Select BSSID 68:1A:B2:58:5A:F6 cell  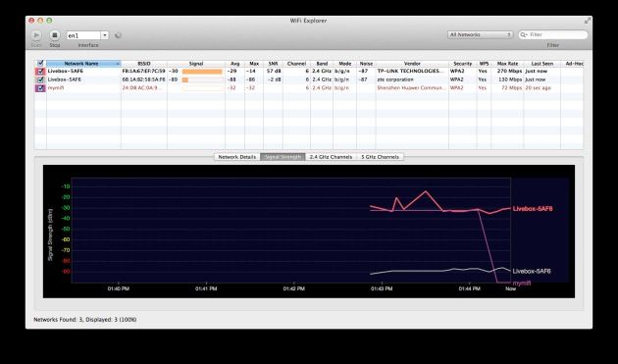point(144,79)
